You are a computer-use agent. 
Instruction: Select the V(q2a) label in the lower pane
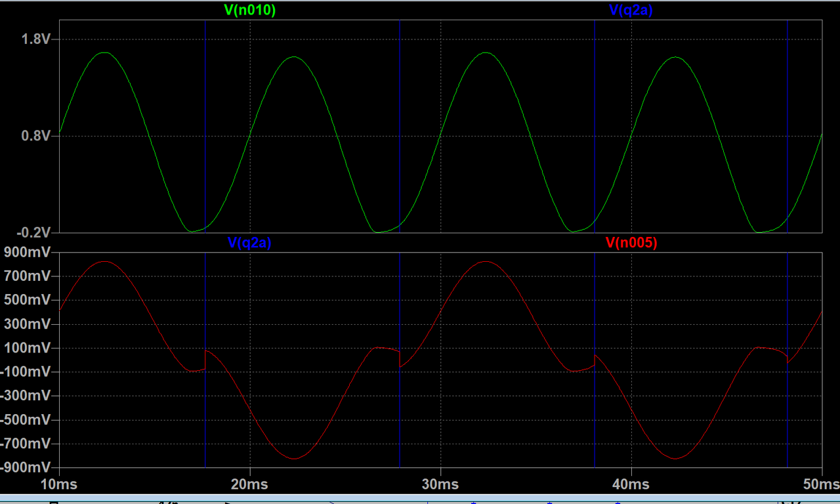249,243
